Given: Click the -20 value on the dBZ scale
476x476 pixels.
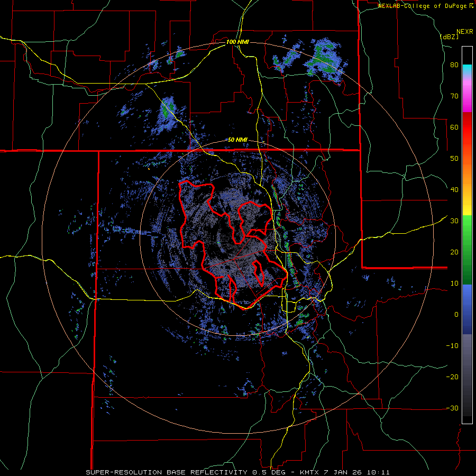Looking at the screenshot, I should tap(452, 377).
